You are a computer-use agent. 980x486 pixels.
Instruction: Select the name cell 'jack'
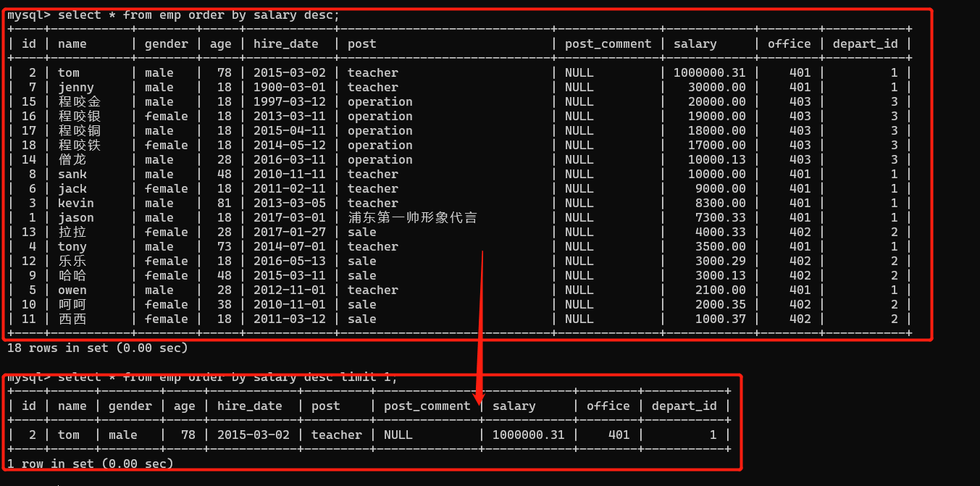coord(72,188)
